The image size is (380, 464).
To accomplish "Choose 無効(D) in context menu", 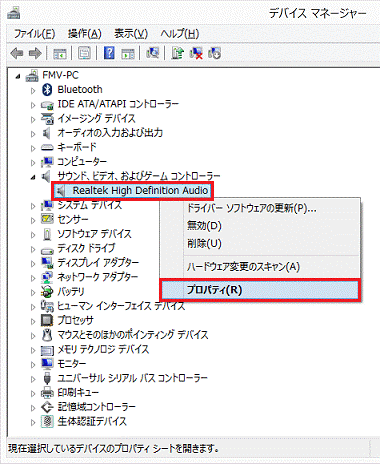I will pos(260,226).
